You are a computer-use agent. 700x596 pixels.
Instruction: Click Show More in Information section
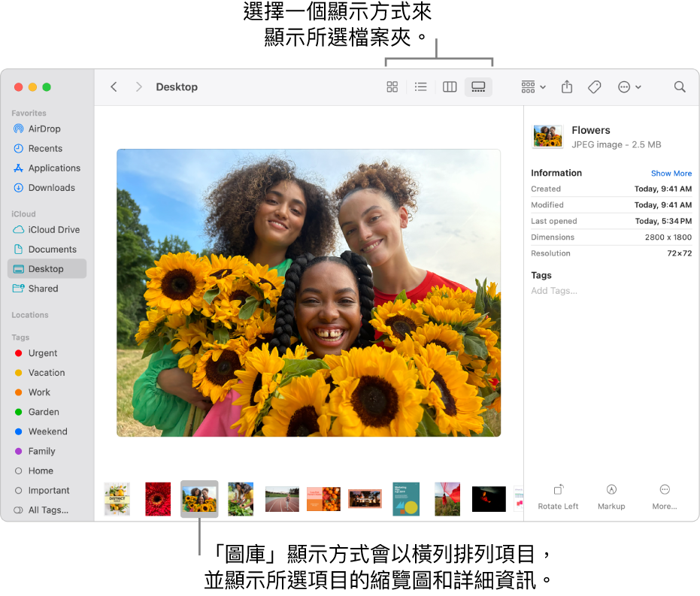pyautogui.click(x=671, y=174)
